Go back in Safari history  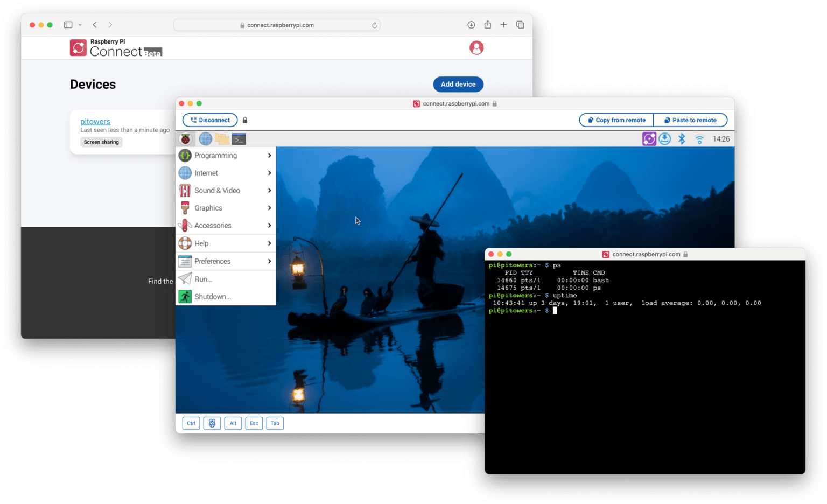click(x=95, y=25)
